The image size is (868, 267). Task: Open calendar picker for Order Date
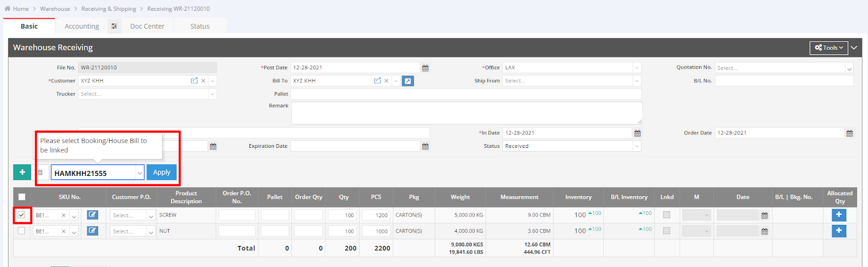[850, 133]
